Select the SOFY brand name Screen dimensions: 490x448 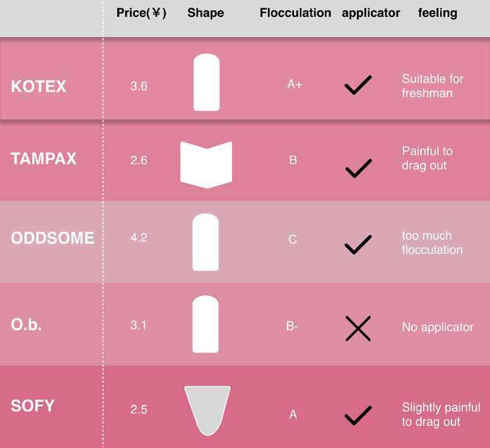coord(33,406)
